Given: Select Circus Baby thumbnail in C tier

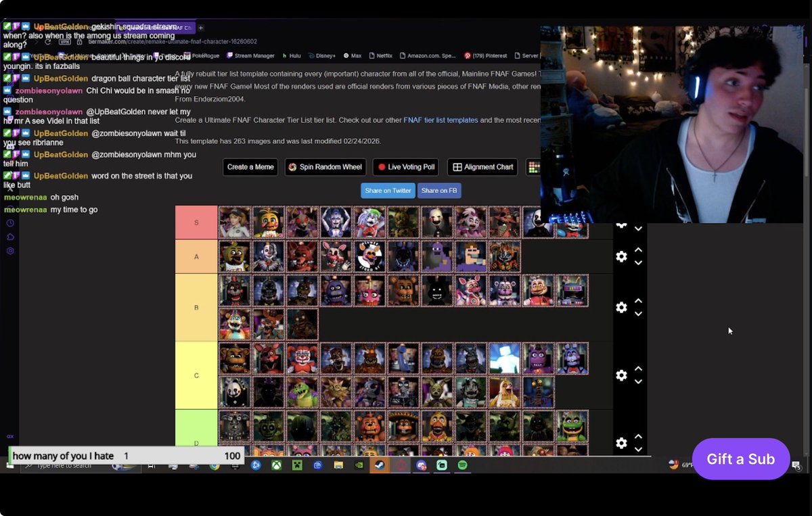Looking at the screenshot, I should click(302, 358).
